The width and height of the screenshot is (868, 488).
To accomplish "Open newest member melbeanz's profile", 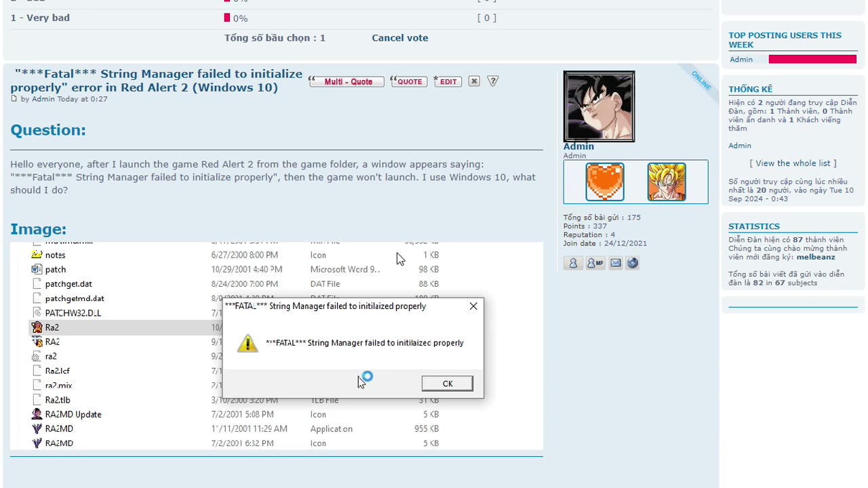I will tap(816, 257).
